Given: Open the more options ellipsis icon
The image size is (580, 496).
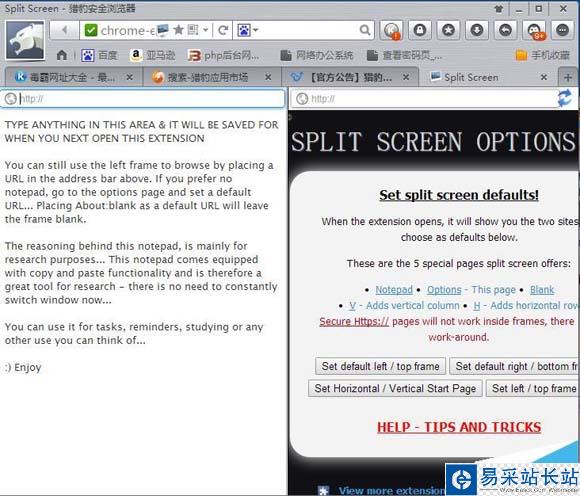Looking at the screenshot, I should pos(562,30).
